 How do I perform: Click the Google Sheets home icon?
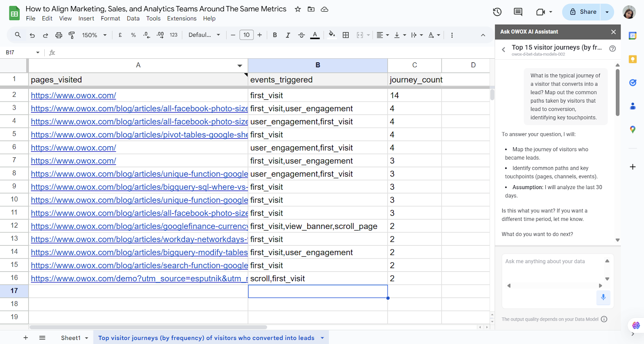[x=14, y=13]
